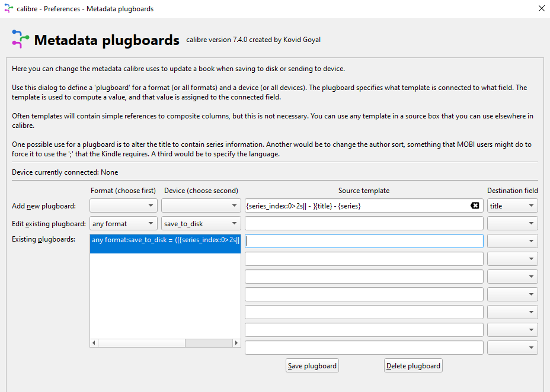Click the calibre logo beside Metadata plugboards heading

click(20, 39)
